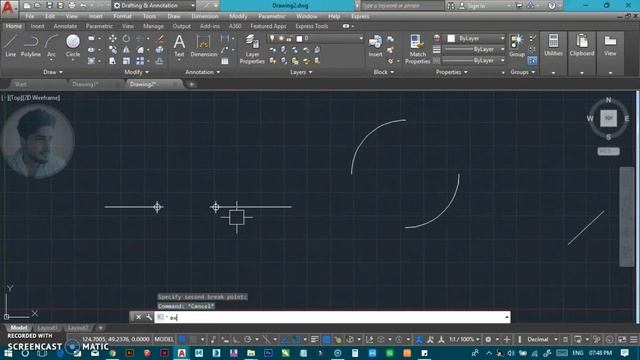This screenshot has width=640, height=360.
Task: Click the layer color swatch beside 0
Action: 299,38
